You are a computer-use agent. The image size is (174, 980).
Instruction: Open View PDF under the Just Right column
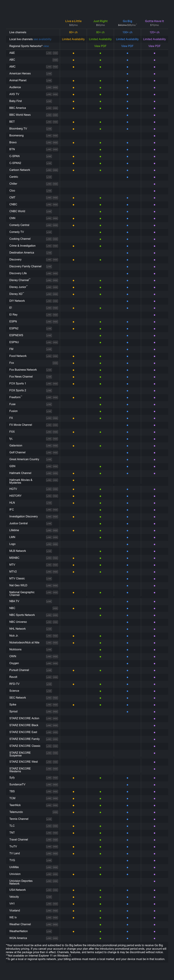tap(100, 46)
